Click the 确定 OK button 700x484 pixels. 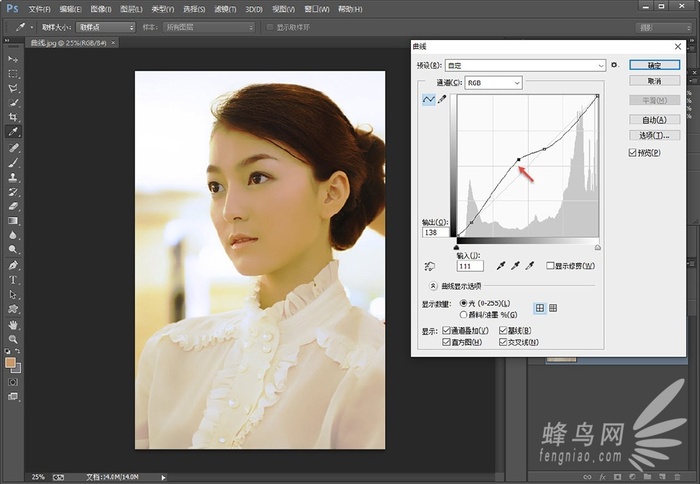(x=654, y=65)
